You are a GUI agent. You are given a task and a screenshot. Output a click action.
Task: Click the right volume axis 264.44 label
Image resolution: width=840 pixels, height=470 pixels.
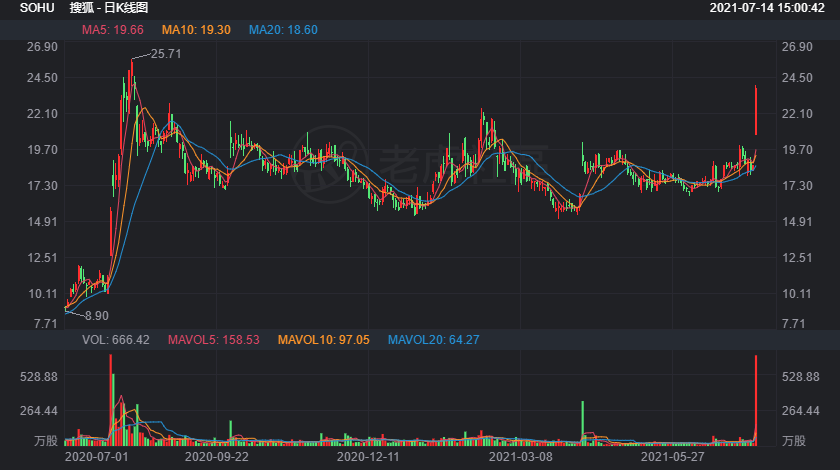(800, 411)
